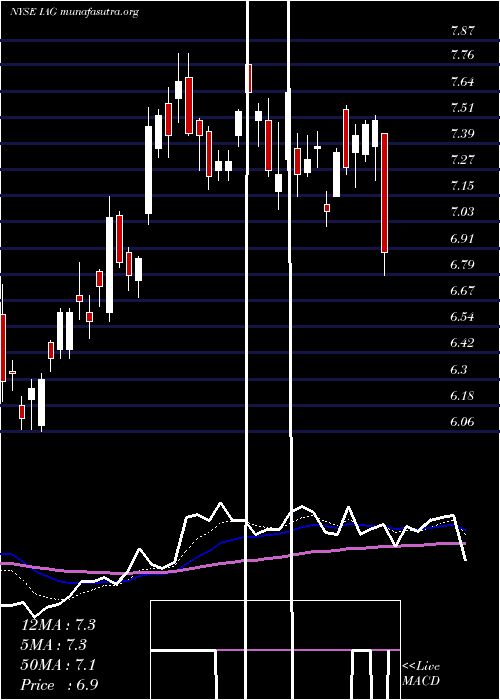500x700 pixels.
Task: Select the 6.18 price axis label
Action: [462, 396]
